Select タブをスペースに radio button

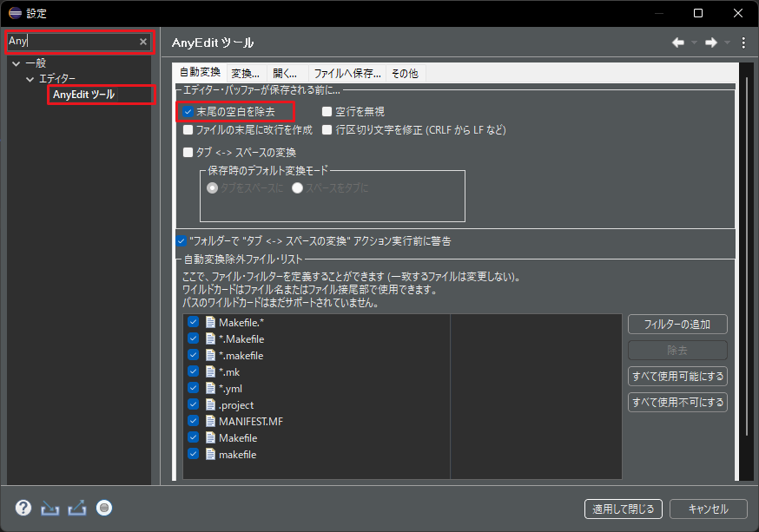[212, 187]
